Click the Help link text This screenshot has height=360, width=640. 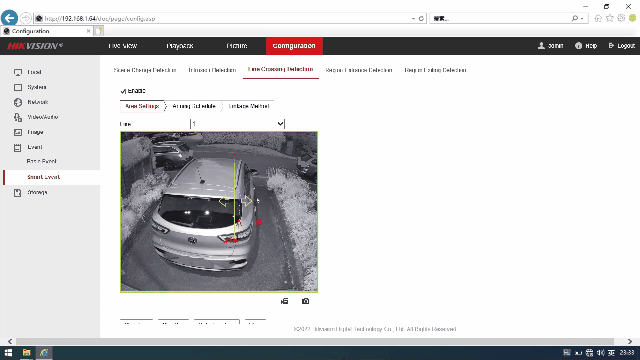click(x=591, y=46)
